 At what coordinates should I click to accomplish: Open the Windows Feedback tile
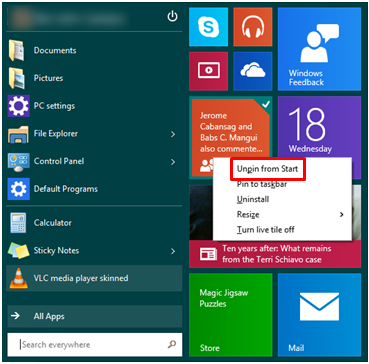pyautogui.click(x=319, y=49)
